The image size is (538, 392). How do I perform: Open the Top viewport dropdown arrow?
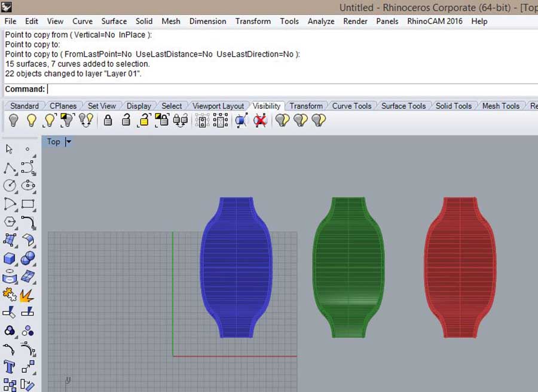(69, 142)
